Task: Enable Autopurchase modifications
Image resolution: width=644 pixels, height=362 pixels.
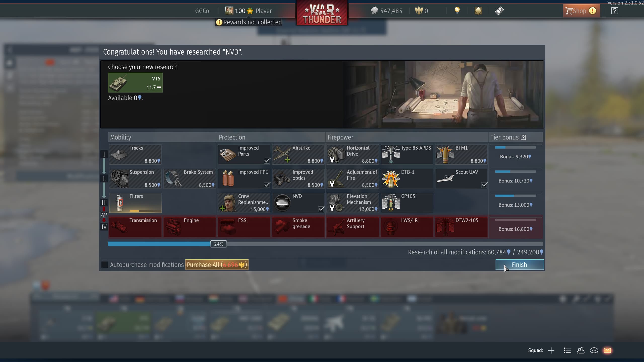Action: pyautogui.click(x=104, y=264)
